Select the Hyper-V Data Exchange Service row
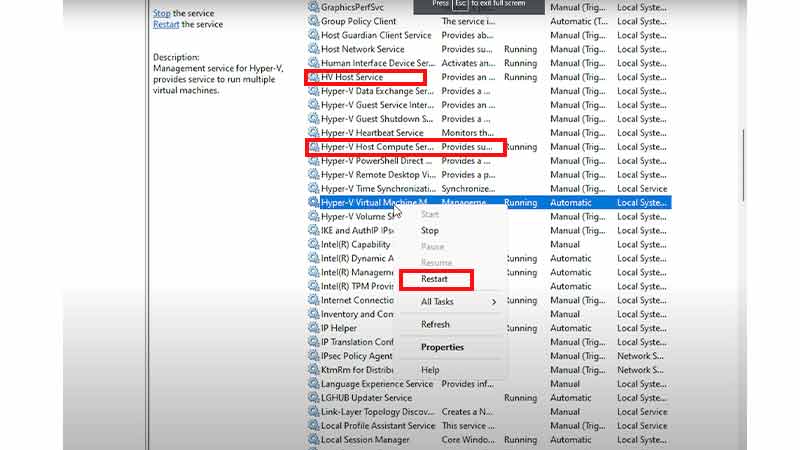Screen dimensions: 800x450 pyautogui.click(x=489, y=91)
